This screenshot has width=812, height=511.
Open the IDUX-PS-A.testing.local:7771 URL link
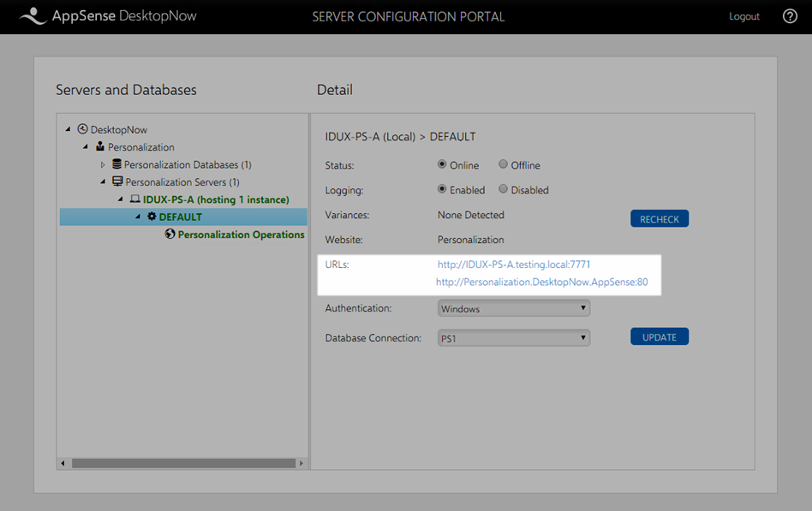click(513, 264)
